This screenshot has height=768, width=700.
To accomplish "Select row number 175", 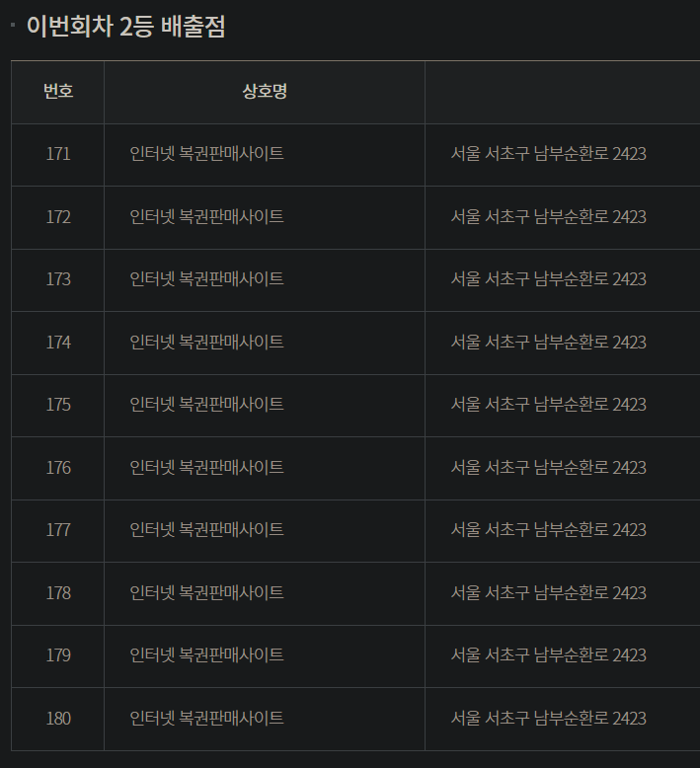I will pyautogui.click(x=58, y=405).
